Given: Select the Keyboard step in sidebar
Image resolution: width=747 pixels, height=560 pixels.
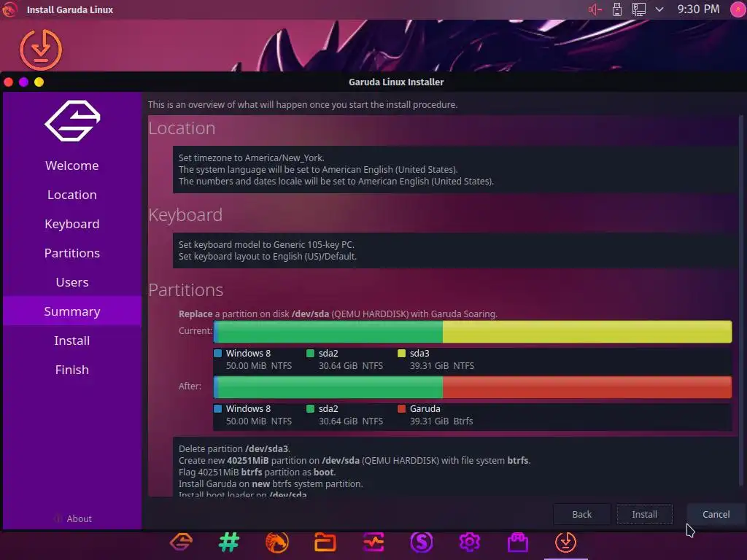Looking at the screenshot, I should click(x=72, y=224).
